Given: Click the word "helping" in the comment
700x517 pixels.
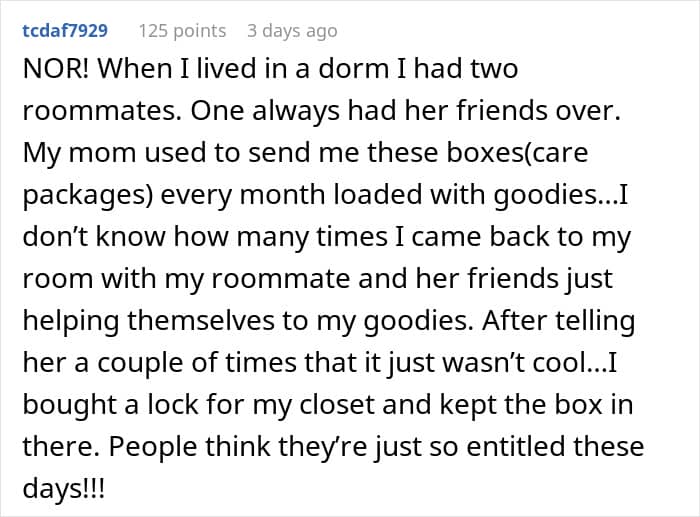Looking at the screenshot, I should [x=71, y=322].
